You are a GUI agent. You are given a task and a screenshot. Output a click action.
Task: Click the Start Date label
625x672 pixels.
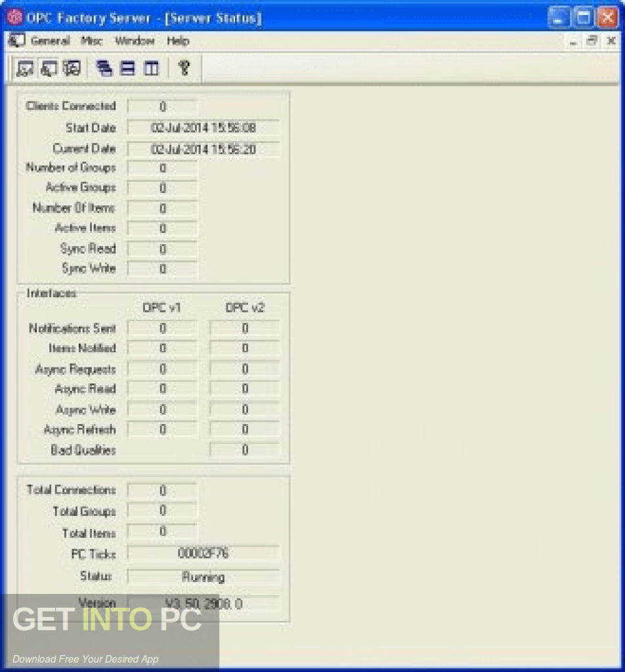click(x=91, y=128)
